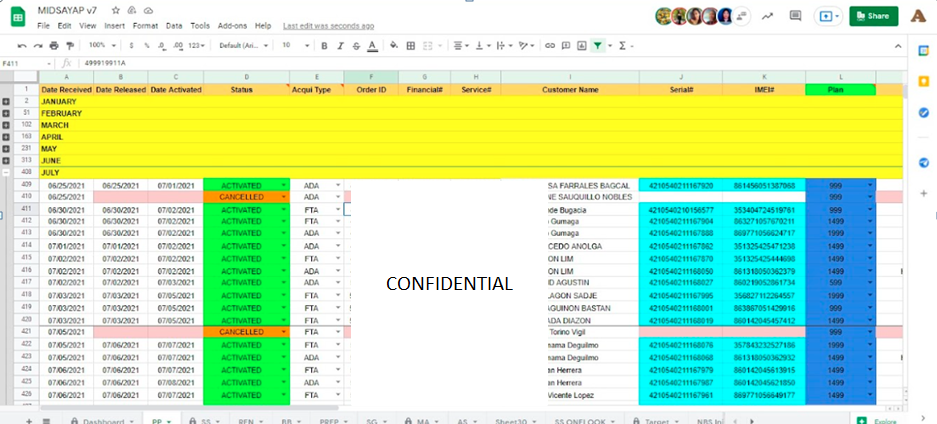Select the paint format roller tool
Screen dimensions: 937x424
point(69,45)
